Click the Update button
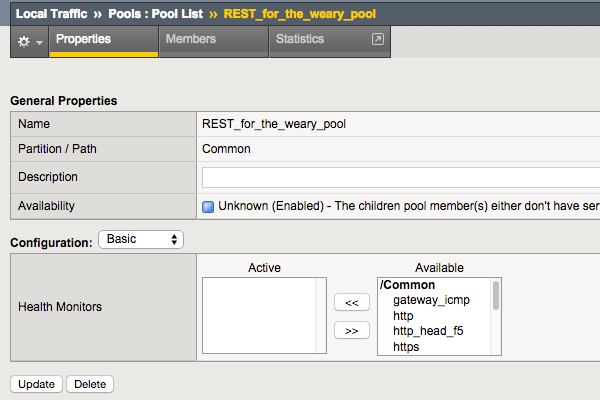600x400 pixels. (x=36, y=384)
